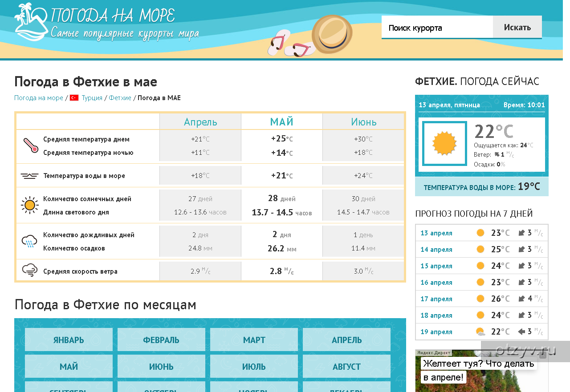Open the 15 апреля forecast link
This screenshot has width=570, height=392.
click(436, 266)
